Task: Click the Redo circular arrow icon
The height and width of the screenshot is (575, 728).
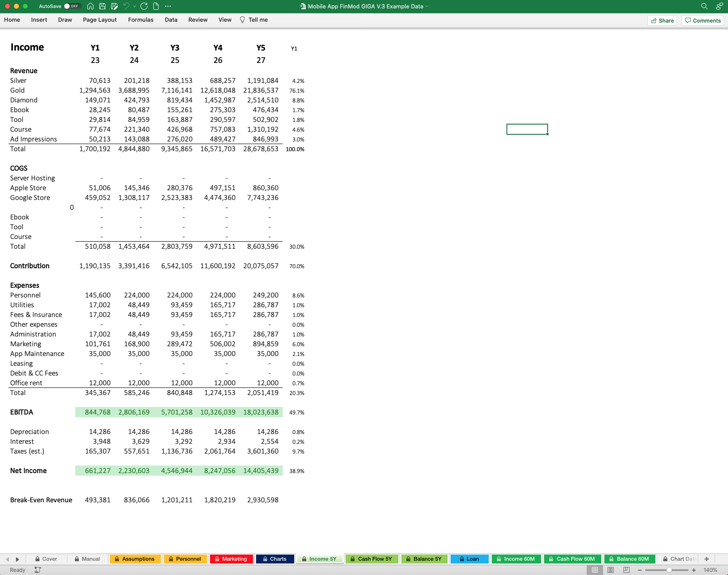Action: [144, 6]
